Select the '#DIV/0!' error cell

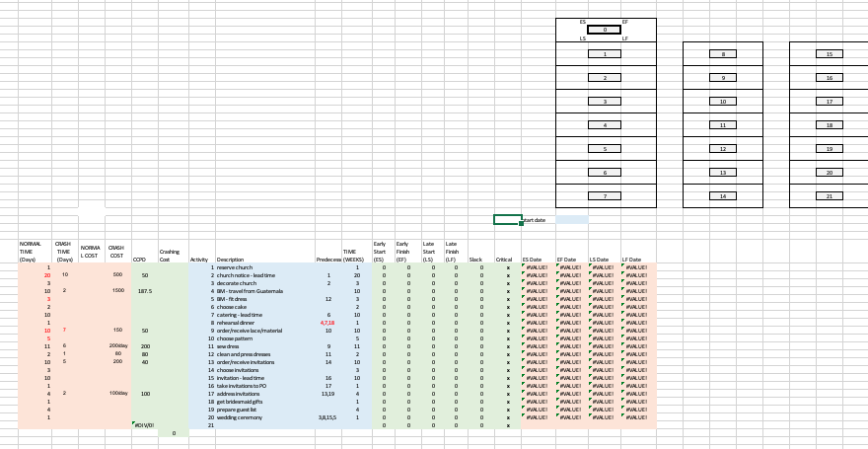click(x=145, y=425)
